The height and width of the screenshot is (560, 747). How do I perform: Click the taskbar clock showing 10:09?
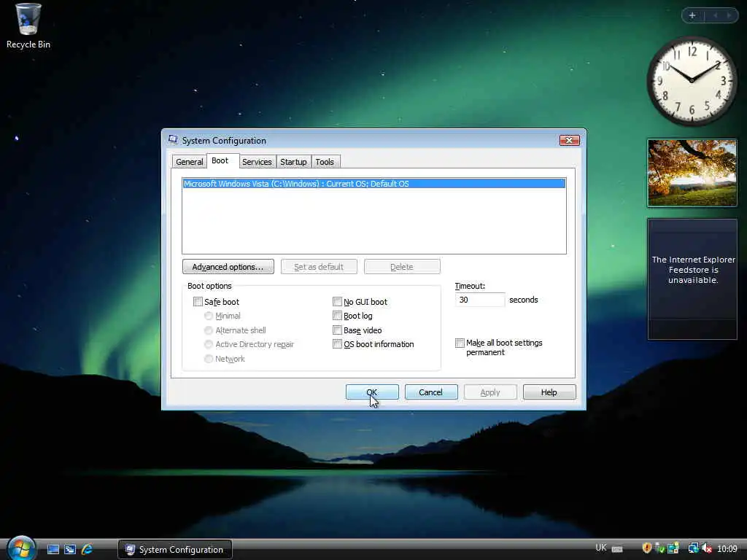point(727,548)
